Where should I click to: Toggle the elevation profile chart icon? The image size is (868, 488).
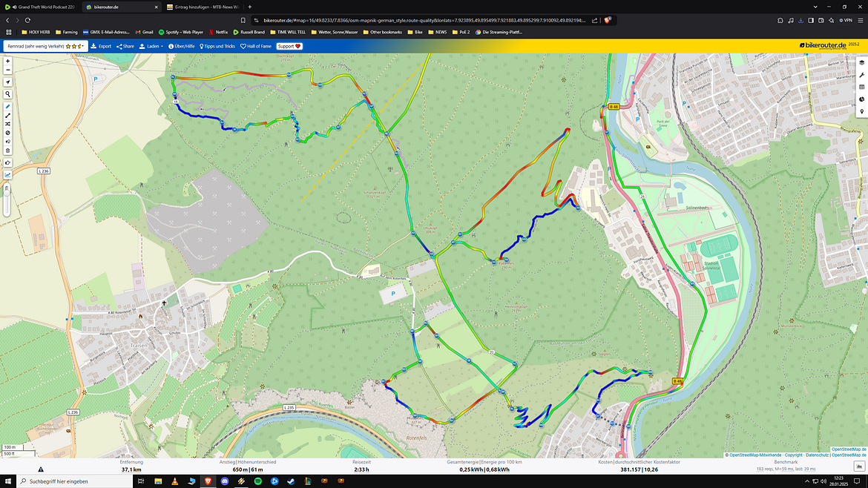coord(7,175)
